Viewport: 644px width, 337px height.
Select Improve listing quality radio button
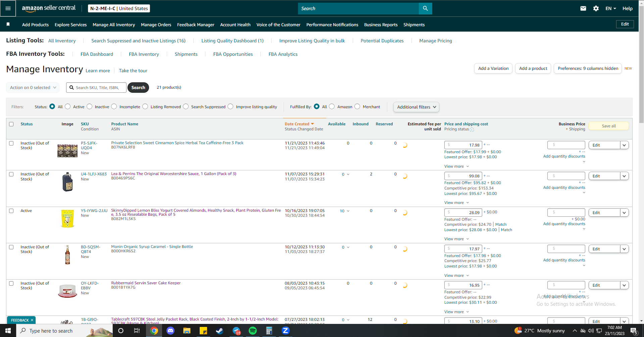tap(231, 107)
